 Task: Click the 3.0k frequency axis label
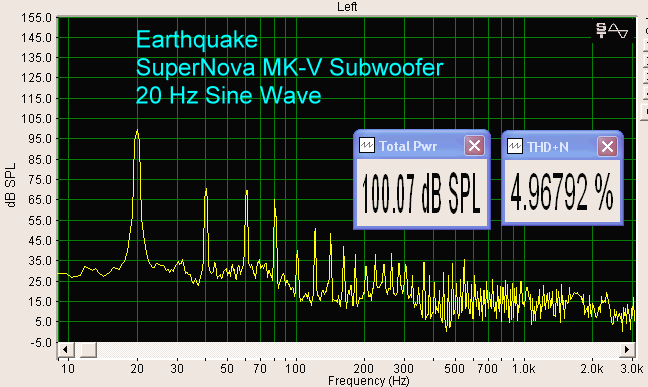tap(631, 368)
